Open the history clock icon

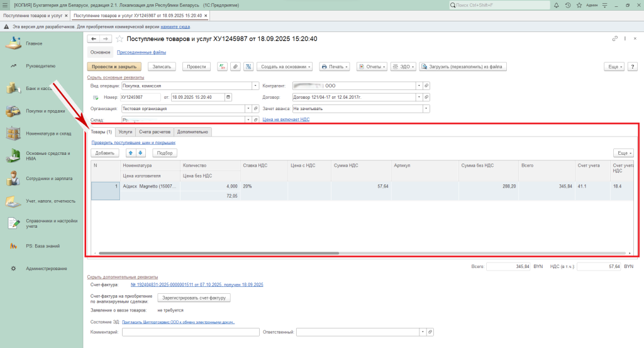568,5
